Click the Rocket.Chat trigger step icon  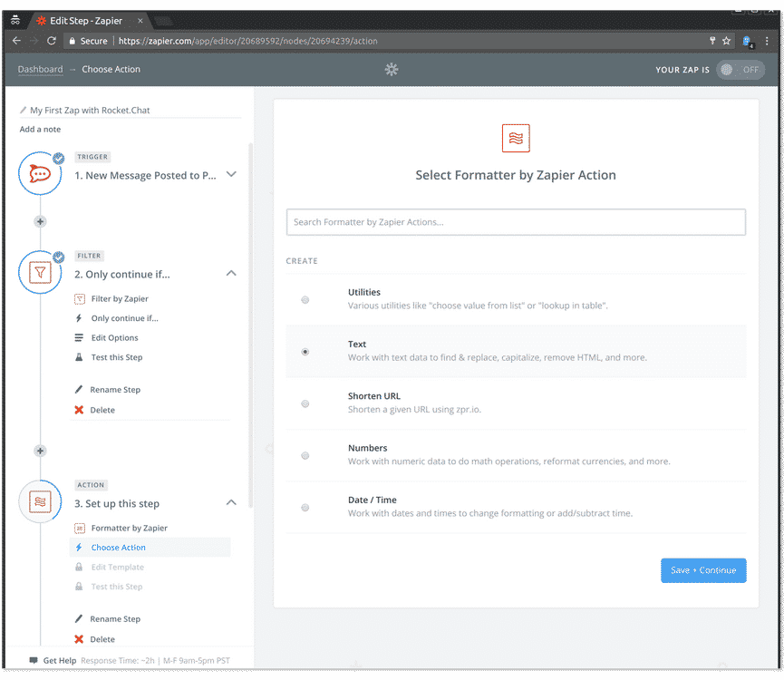point(40,173)
